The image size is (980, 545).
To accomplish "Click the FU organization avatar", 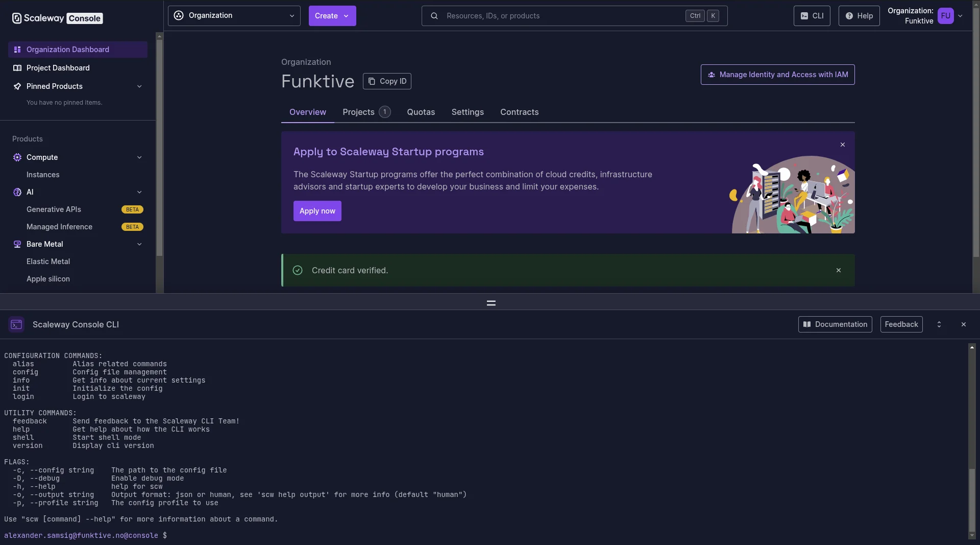I will tap(946, 16).
